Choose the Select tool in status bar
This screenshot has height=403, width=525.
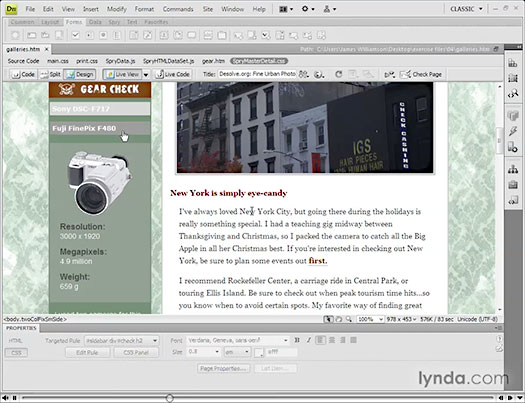click(328, 319)
